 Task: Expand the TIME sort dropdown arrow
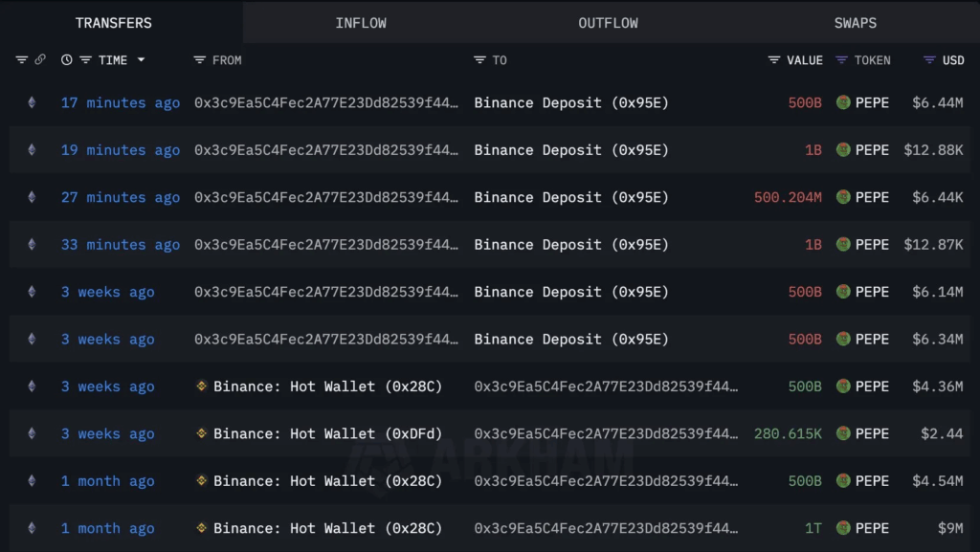[x=142, y=59]
